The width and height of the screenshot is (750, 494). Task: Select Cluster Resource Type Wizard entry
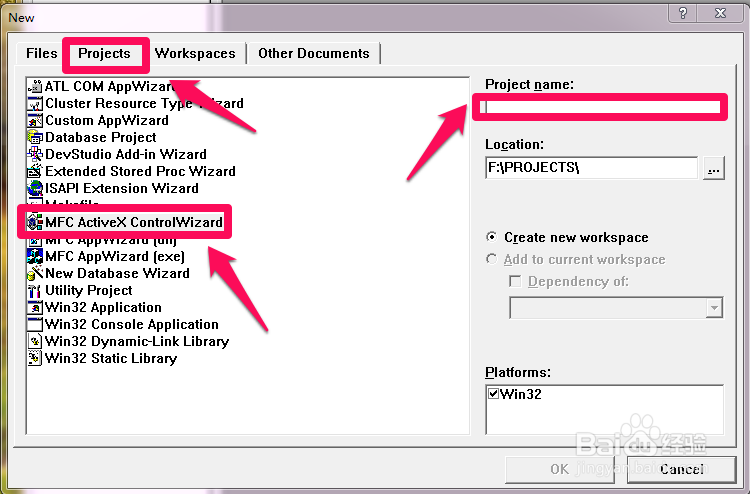point(144,104)
